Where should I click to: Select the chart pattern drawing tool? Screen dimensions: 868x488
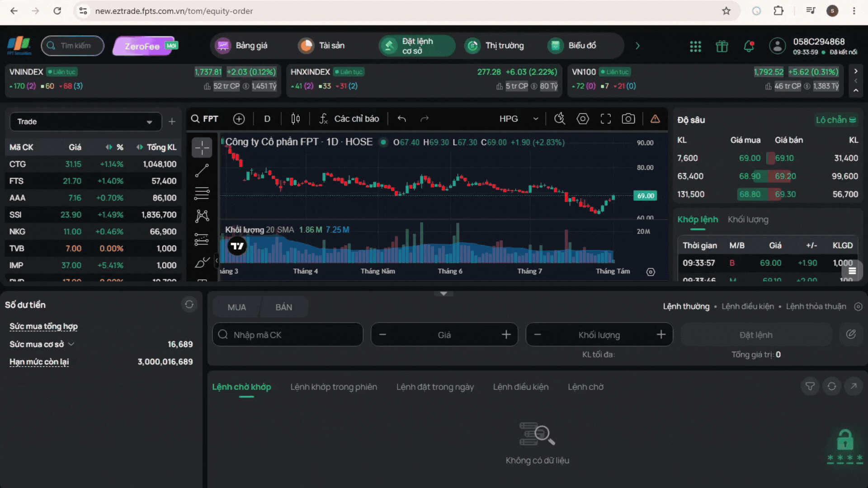(x=202, y=216)
